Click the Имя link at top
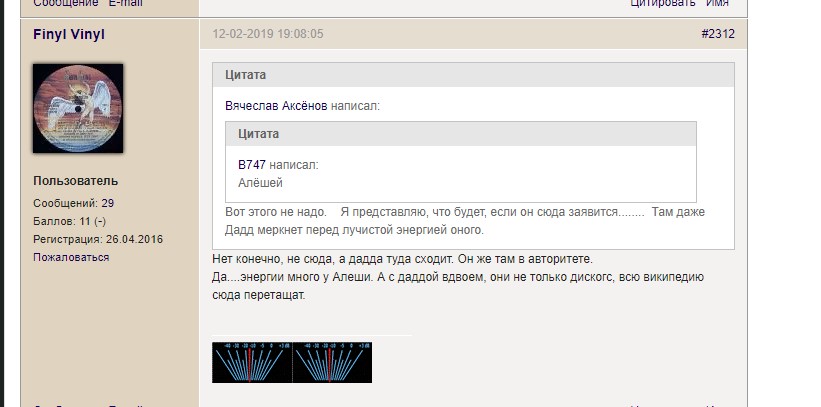Viewport: 821px width, 407px height. [717, 4]
